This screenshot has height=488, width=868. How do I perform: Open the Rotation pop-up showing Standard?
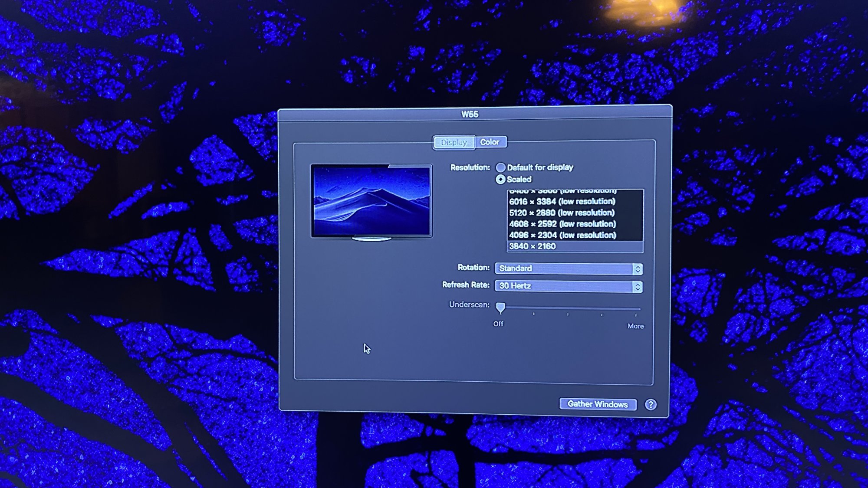click(x=564, y=269)
